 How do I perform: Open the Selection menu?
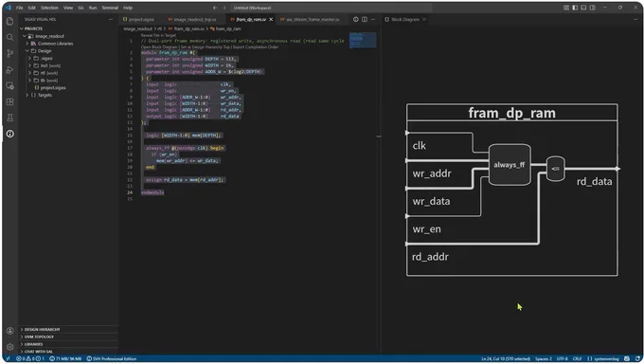tap(49, 8)
